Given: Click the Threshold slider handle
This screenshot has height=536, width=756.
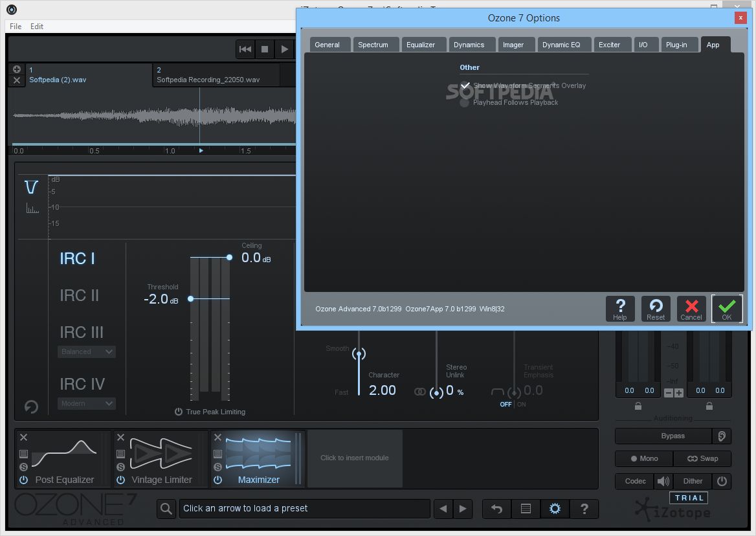Looking at the screenshot, I should [x=191, y=299].
